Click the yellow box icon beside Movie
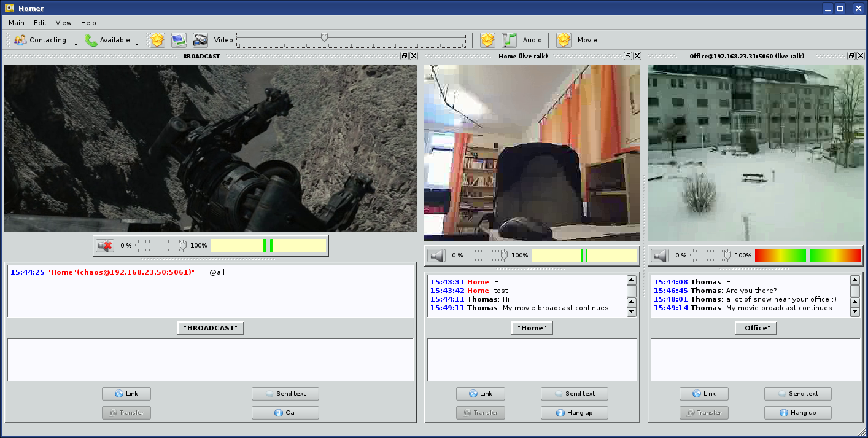 pyautogui.click(x=564, y=40)
